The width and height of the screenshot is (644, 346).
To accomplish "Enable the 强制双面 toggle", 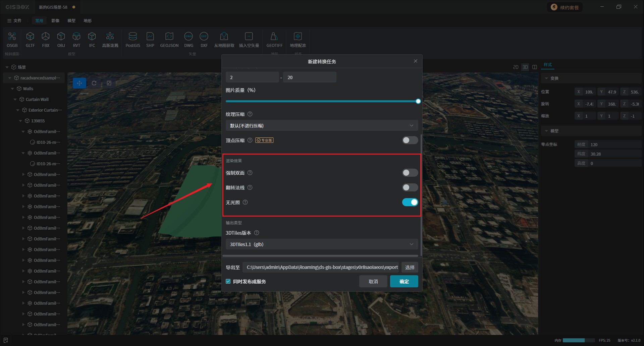I will [410, 173].
